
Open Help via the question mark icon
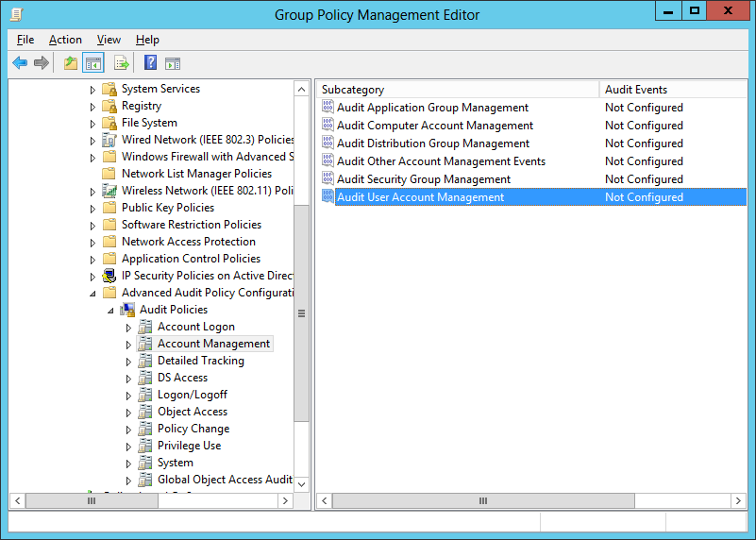coord(150,62)
